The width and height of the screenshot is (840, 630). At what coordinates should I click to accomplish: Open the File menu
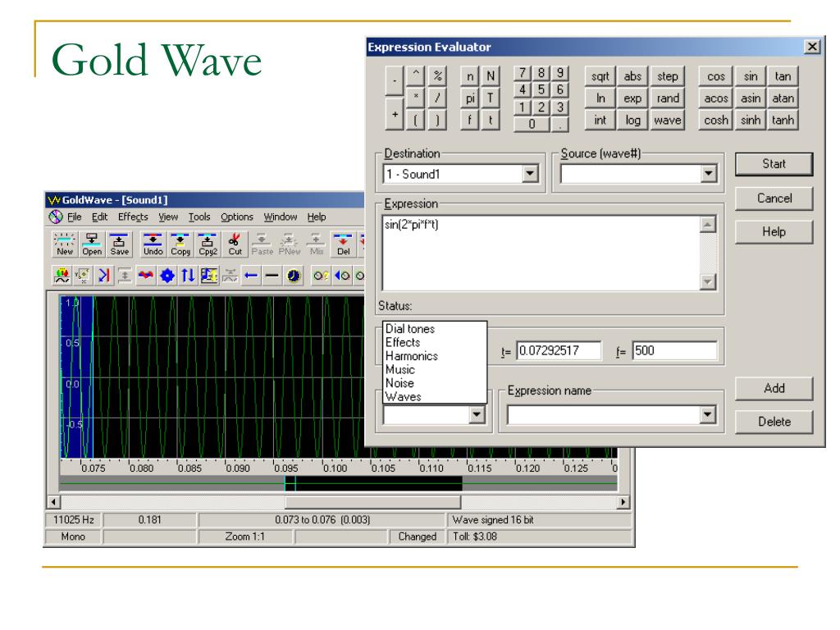(74, 217)
